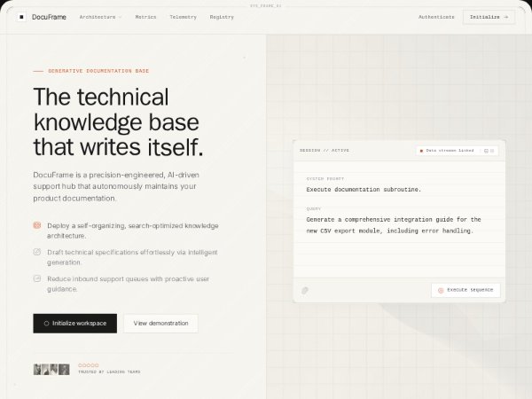Click the 'Data stream linked' status indicator
Viewport: 532px width, 399px height.
click(449, 151)
